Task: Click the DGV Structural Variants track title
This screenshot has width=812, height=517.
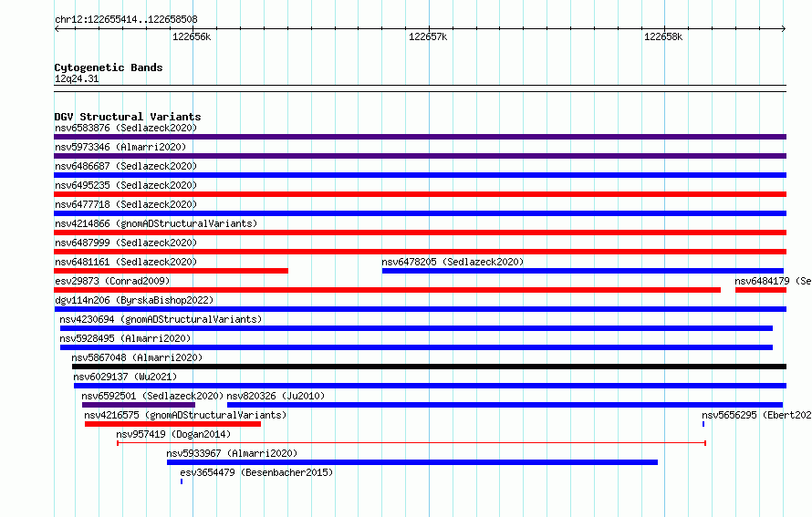Action: (x=128, y=117)
